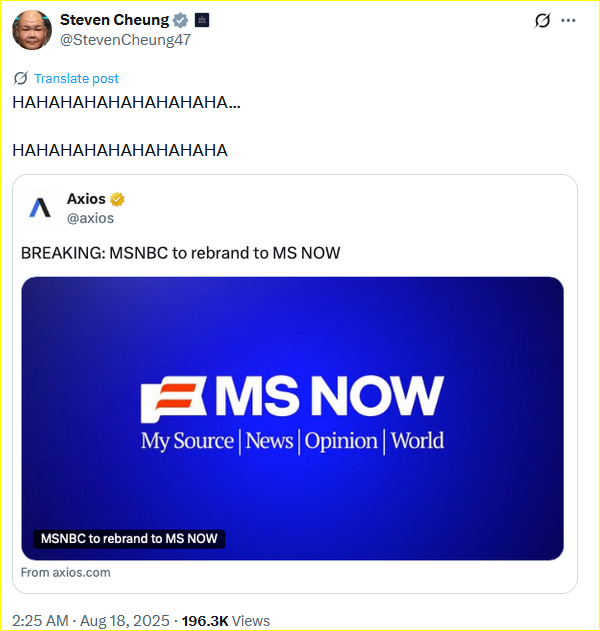Open the quoted text BREAKING: MSNBC to rebrand
600x631 pixels.
tap(180, 253)
